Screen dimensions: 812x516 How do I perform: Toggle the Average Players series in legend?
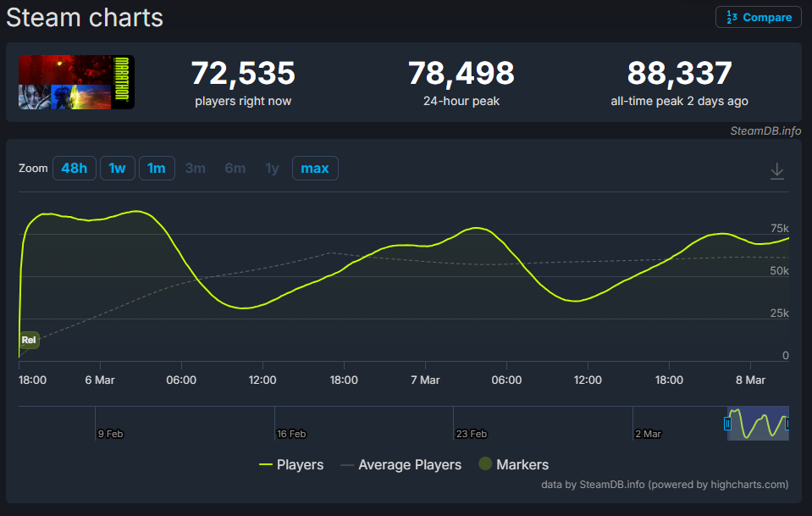coord(400,464)
